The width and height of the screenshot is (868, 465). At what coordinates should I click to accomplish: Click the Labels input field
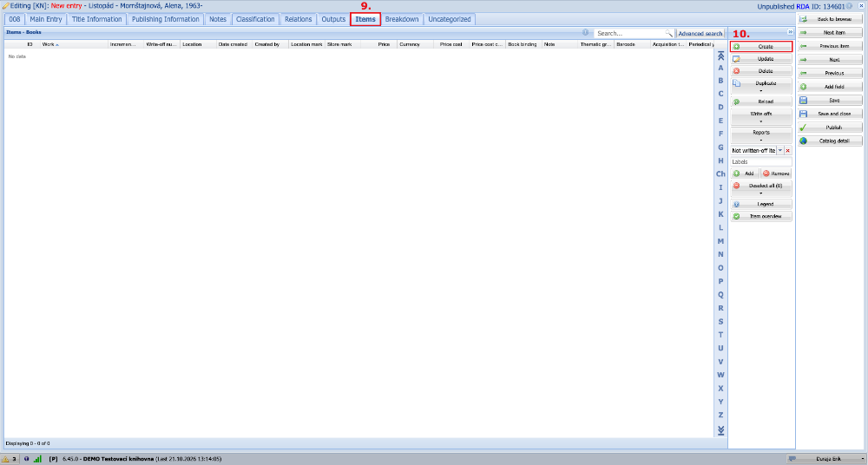click(761, 161)
